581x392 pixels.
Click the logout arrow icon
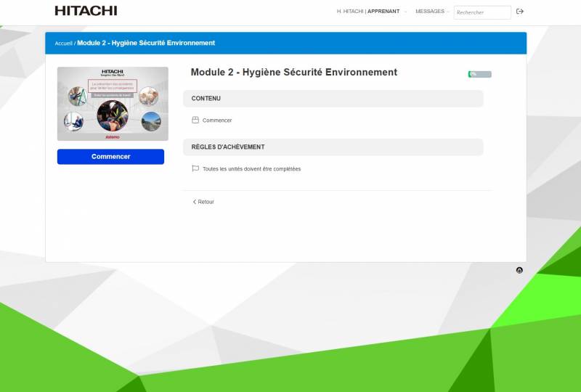click(x=519, y=12)
